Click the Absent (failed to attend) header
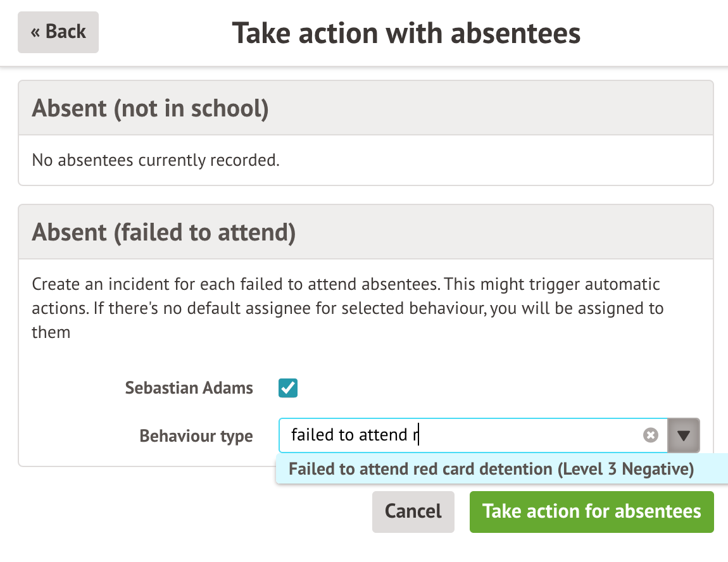Image resolution: width=728 pixels, height=562 pixels. click(x=163, y=232)
